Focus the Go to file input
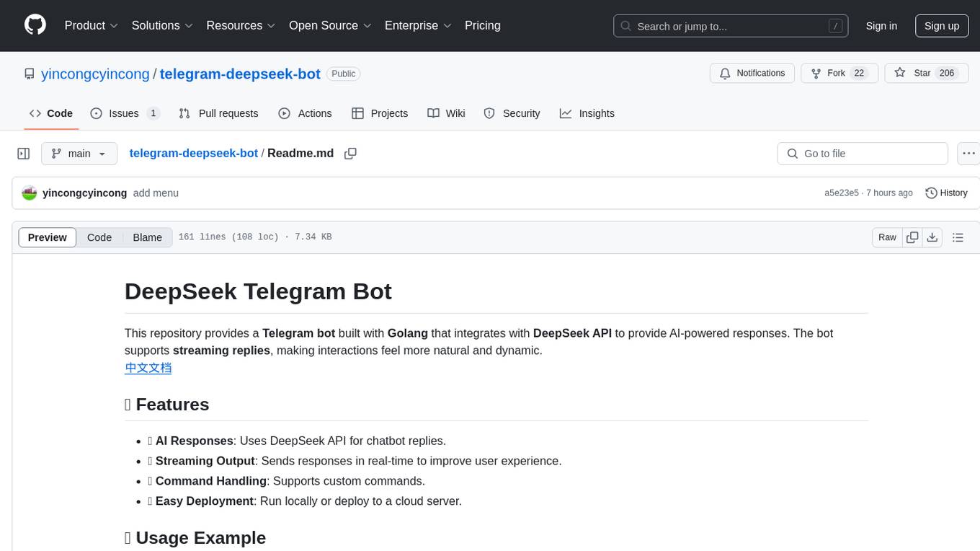The image size is (980, 551). point(863,154)
